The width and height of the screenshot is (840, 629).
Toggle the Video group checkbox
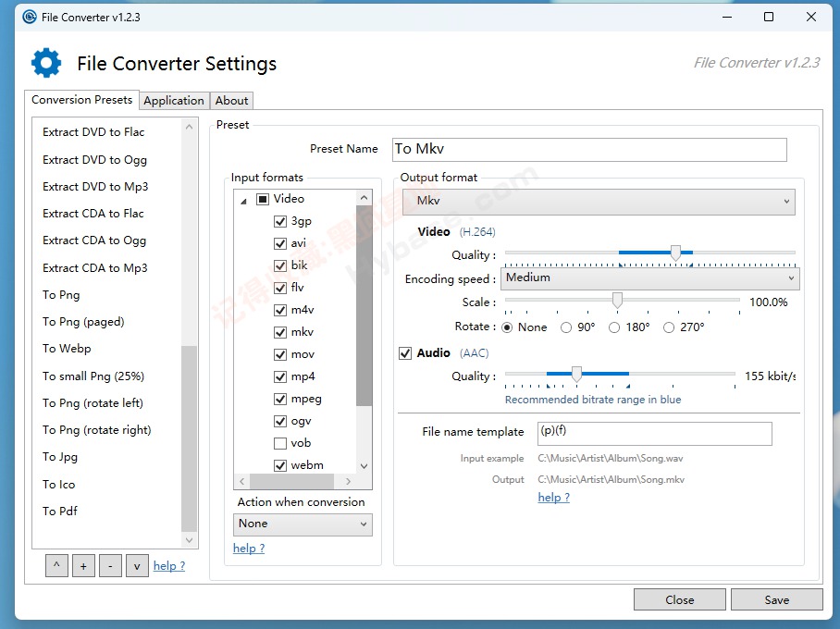(263, 199)
